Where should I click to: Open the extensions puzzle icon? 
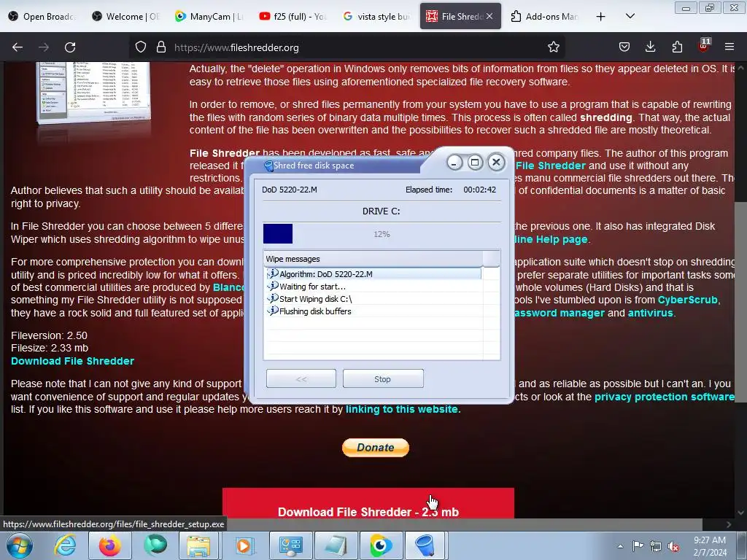677,47
